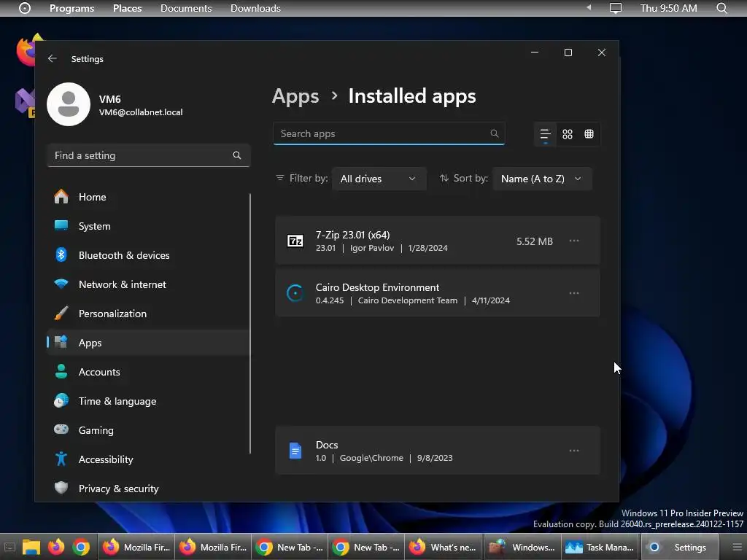The image size is (747, 560).
Task: Open more options for 7-Zip 23.01
Action: 574,241
